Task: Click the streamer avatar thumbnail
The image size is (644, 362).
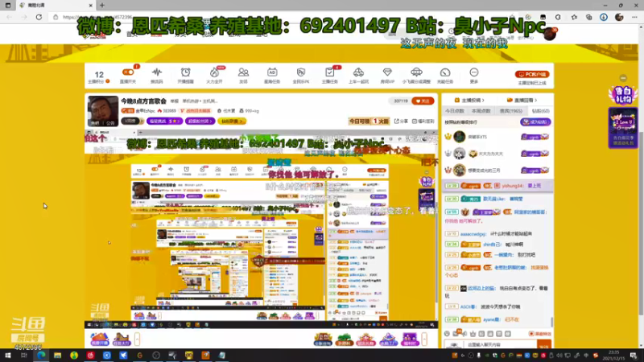Action: (103, 111)
